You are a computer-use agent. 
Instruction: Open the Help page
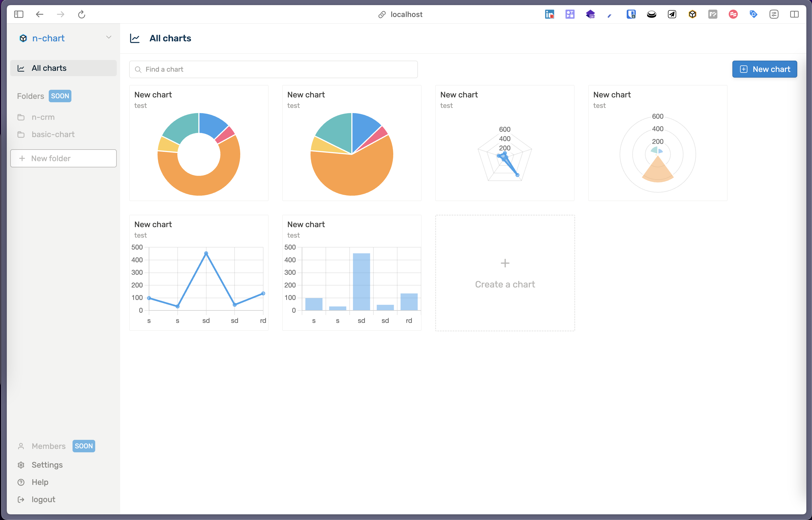click(40, 482)
